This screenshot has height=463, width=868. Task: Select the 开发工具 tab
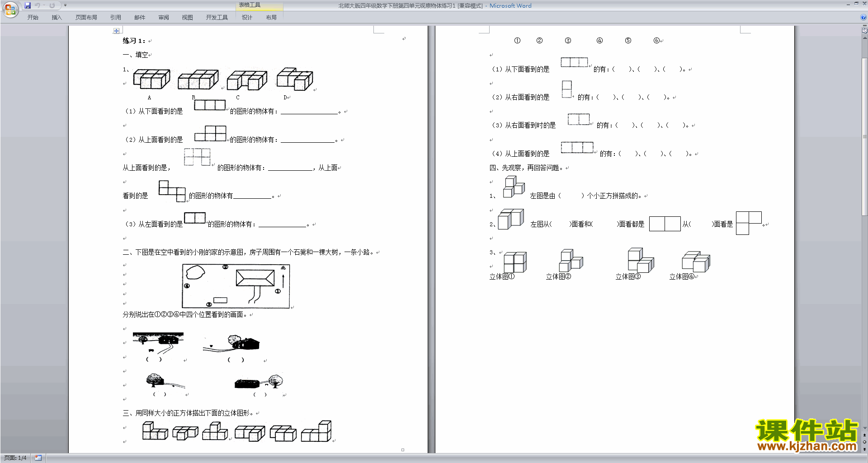(x=217, y=18)
